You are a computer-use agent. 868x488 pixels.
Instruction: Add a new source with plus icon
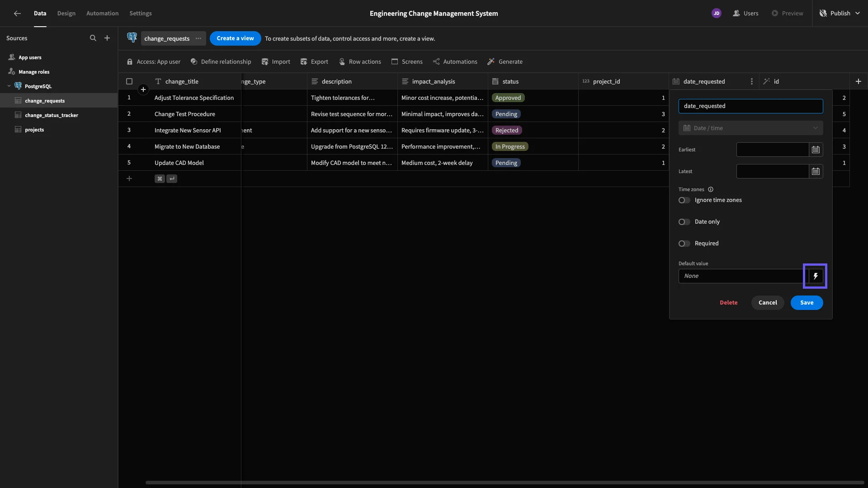(107, 38)
